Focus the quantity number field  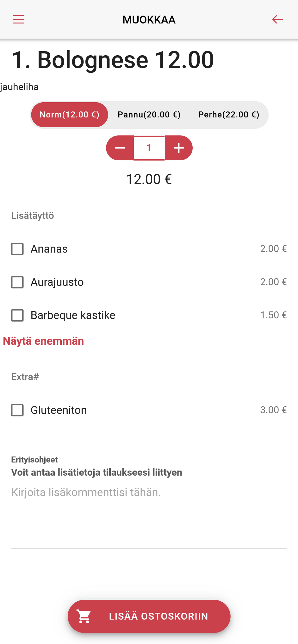(149, 148)
